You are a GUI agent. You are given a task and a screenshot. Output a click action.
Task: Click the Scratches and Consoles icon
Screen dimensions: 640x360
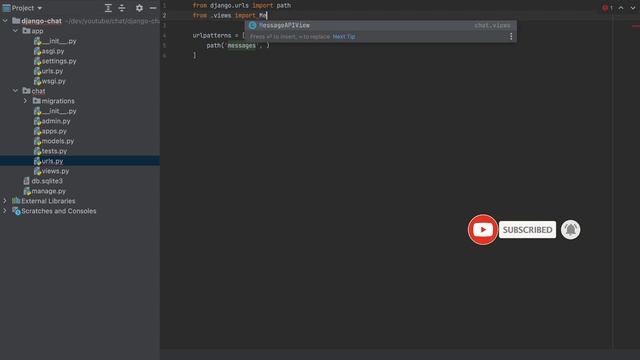[16, 211]
